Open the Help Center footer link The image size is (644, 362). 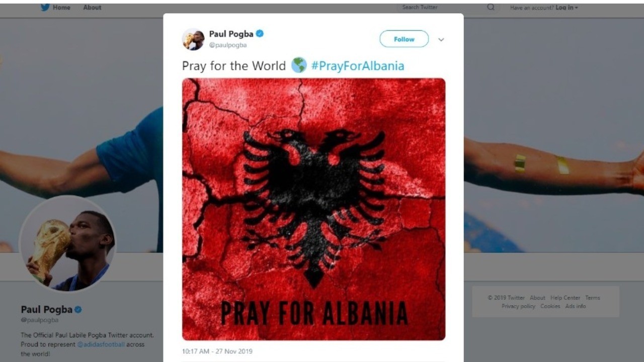pos(565,298)
